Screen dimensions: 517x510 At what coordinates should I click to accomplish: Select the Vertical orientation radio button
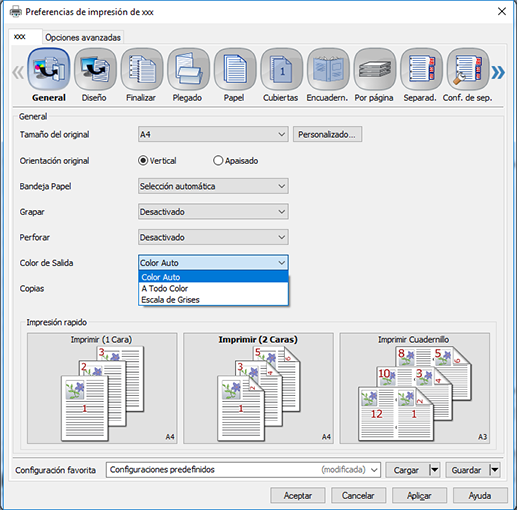pos(143,161)
